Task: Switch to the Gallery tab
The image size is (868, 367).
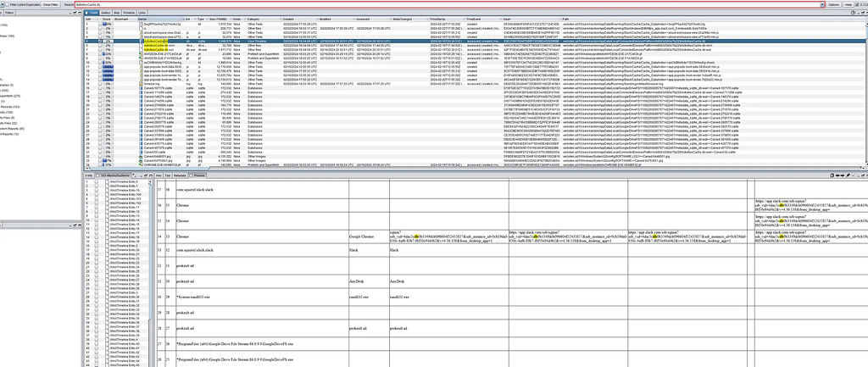Action: tap(106, 12)
